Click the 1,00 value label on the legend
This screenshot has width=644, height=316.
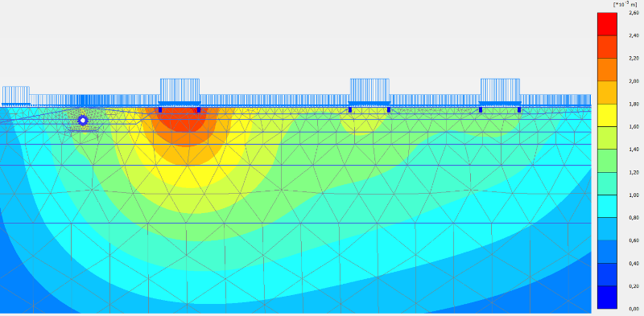click(634, 195)
